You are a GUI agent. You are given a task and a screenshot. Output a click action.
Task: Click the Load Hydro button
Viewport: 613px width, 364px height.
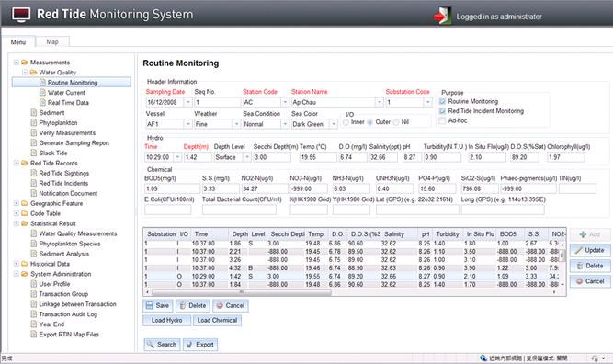pos(167,320)
